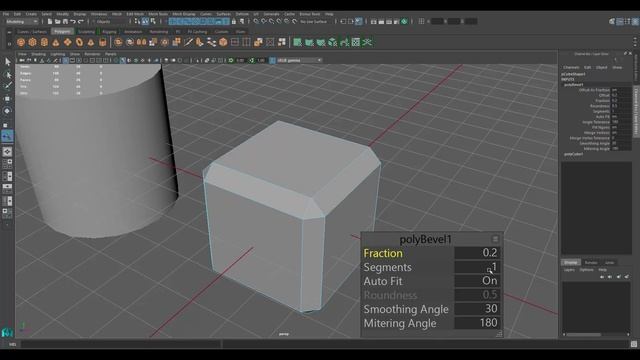The width and height of the screenshot is (640, 360).
Task: Click Fraction value field 0.2
Action: coord(477,253)
